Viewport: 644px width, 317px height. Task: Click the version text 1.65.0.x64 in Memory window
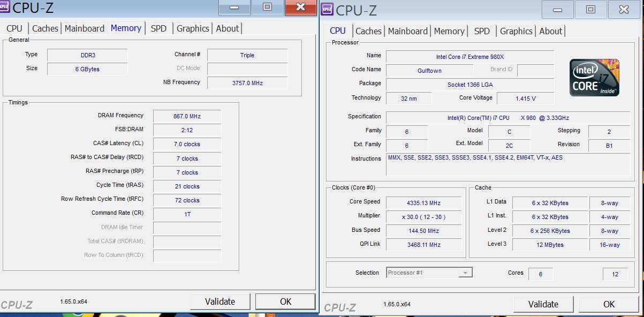coord(73,301)
